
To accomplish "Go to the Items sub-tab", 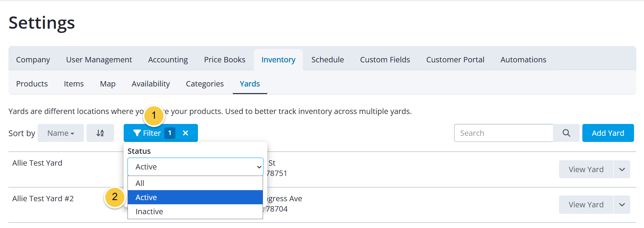I will tap(74, 84).
